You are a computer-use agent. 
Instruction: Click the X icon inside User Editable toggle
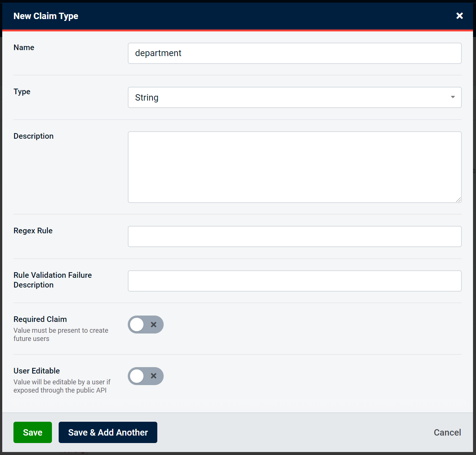154,376
